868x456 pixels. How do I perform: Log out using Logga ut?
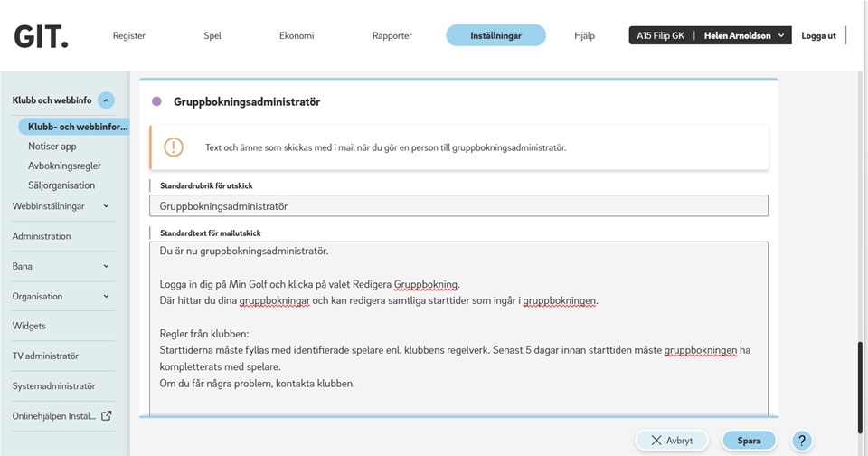tap(818, 35)
